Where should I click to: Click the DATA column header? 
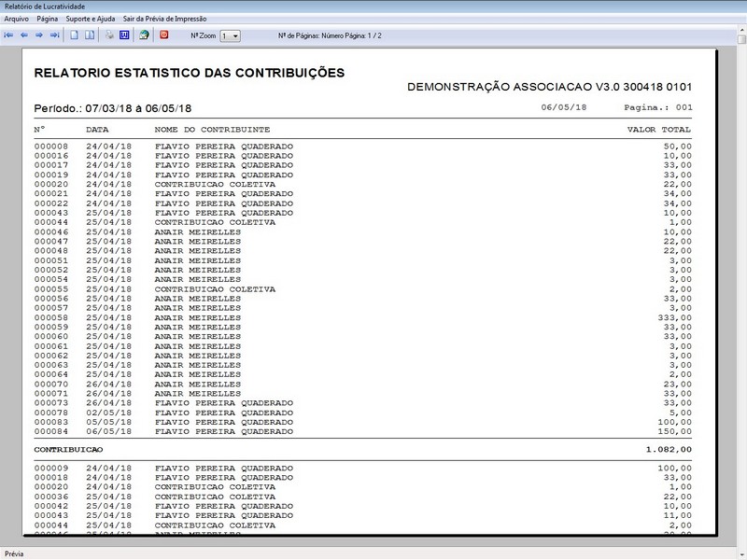[97, 130]
